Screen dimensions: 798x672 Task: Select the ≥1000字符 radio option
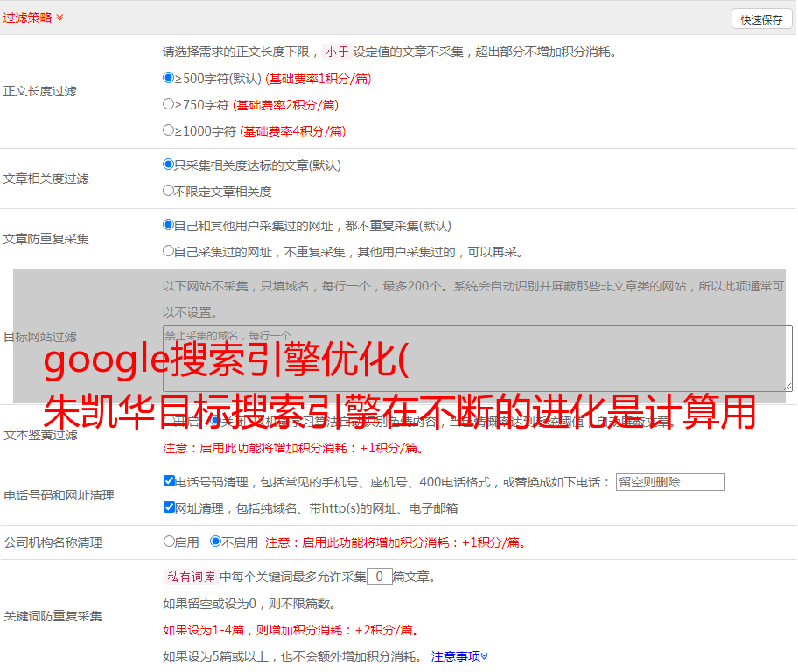pyautogui.click(x=168, y=130)
